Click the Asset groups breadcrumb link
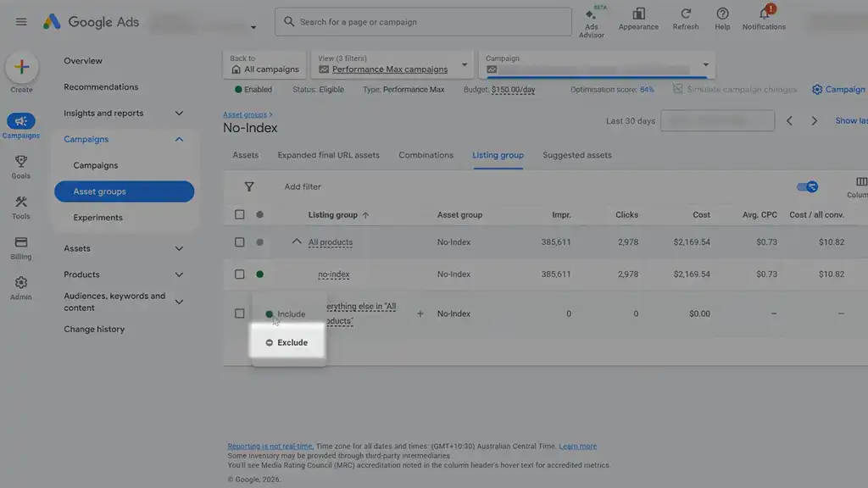The width and height of the screenshot is (868, 488). 245,114
